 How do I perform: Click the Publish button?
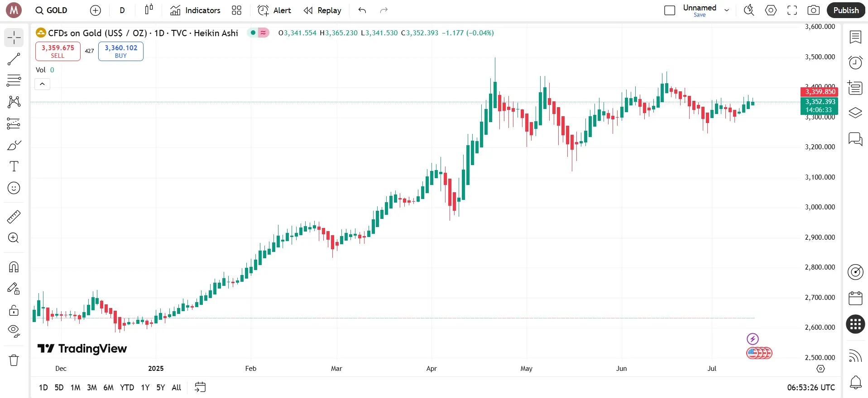point(845,10)
